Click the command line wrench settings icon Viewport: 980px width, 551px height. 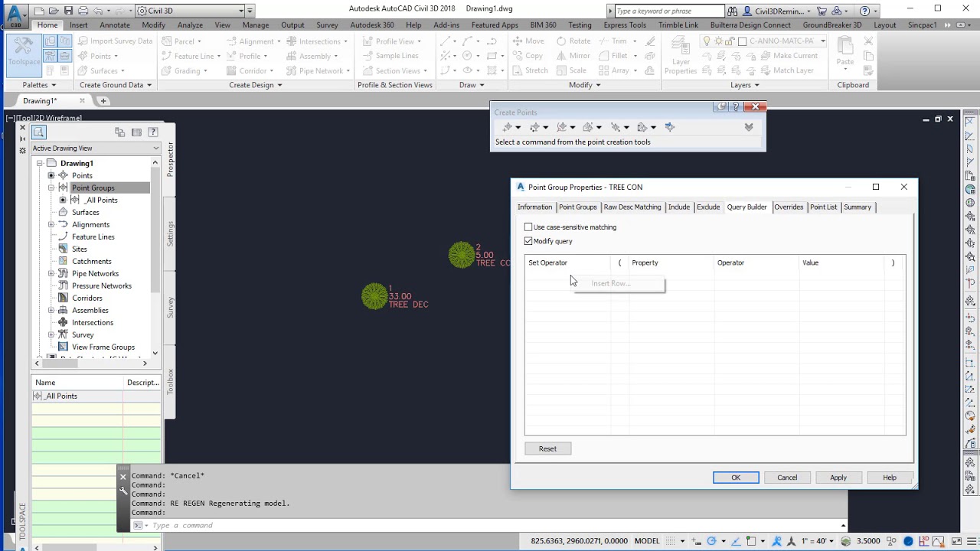coord(123,491)
